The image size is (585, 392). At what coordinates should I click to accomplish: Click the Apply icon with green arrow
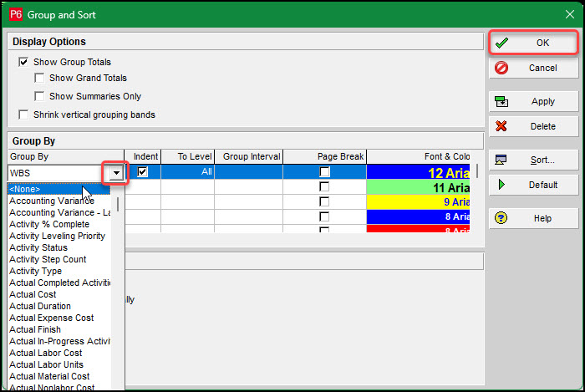pos(501,101)
